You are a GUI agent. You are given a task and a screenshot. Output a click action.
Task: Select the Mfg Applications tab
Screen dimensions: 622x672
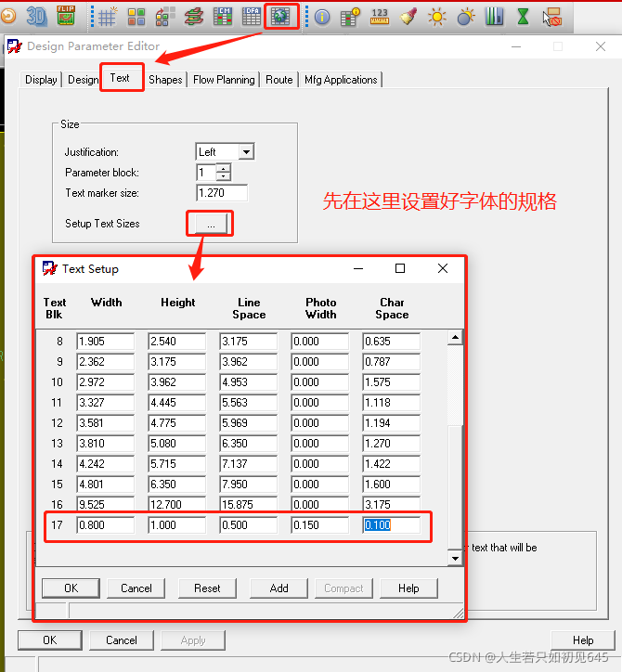point(341,80)
